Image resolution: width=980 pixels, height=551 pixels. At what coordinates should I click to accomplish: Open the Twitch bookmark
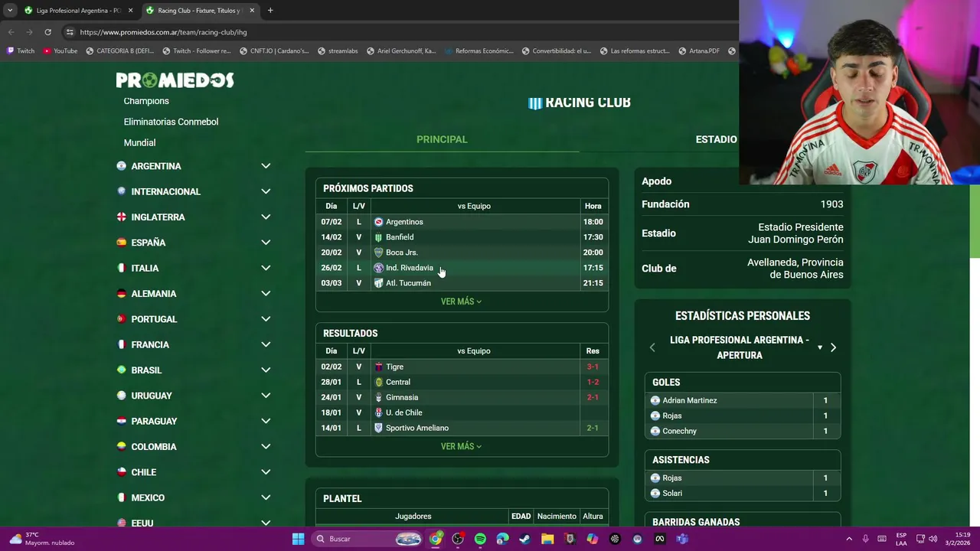click(x=21, y=51)
